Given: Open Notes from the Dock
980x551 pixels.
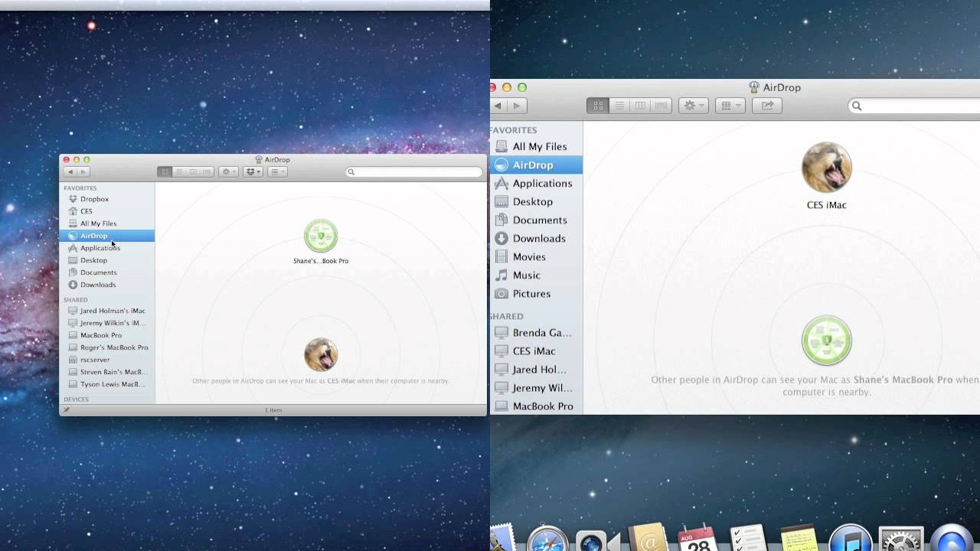Looking at the screenshot, I should pos(799,538).
